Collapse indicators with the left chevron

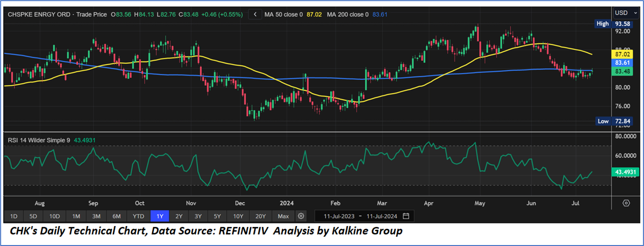tap(255, 14)
